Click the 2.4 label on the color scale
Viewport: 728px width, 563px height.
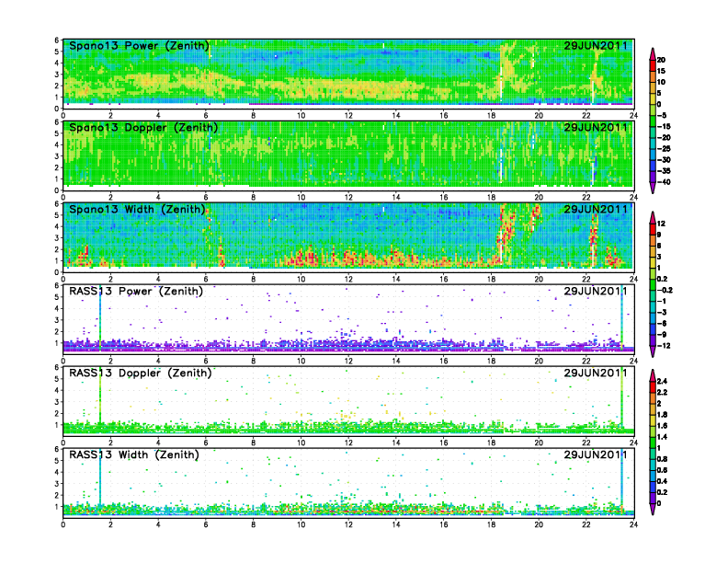pos(662,381)
